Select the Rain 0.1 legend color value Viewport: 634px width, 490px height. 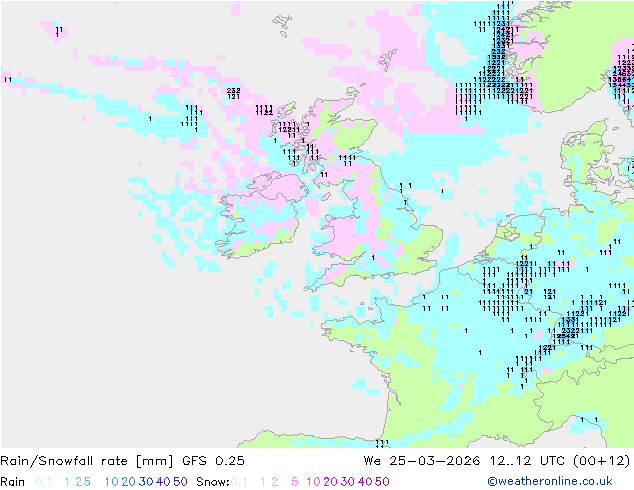tap(43, 482)
